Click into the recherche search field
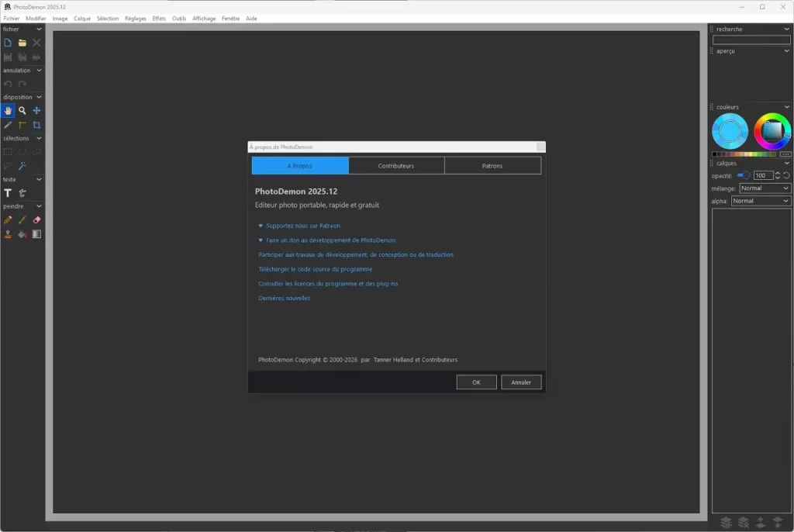 [751, 40]
